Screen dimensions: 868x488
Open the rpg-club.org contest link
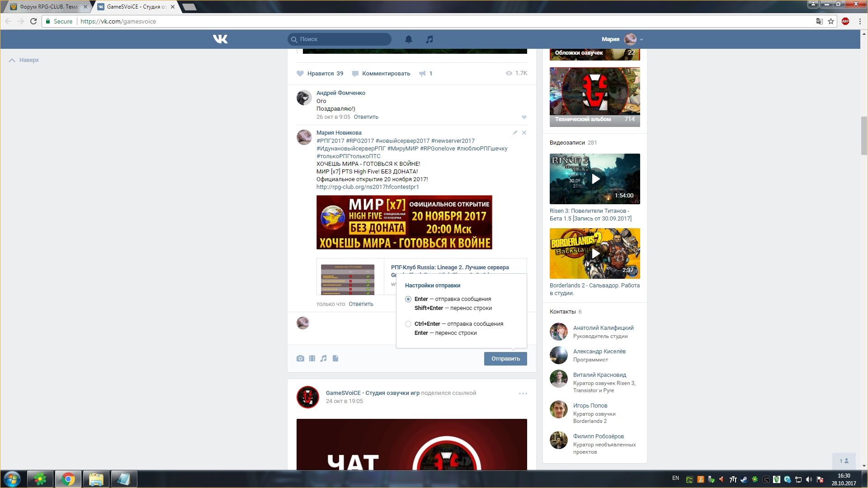point(368,187)
